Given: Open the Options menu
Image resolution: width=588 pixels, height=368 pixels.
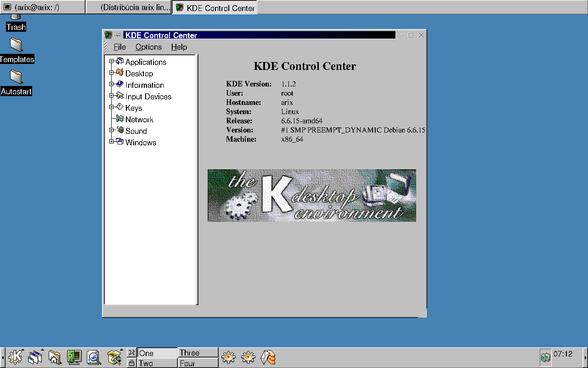Looking at the screenshot, I should tap(148, 47).
